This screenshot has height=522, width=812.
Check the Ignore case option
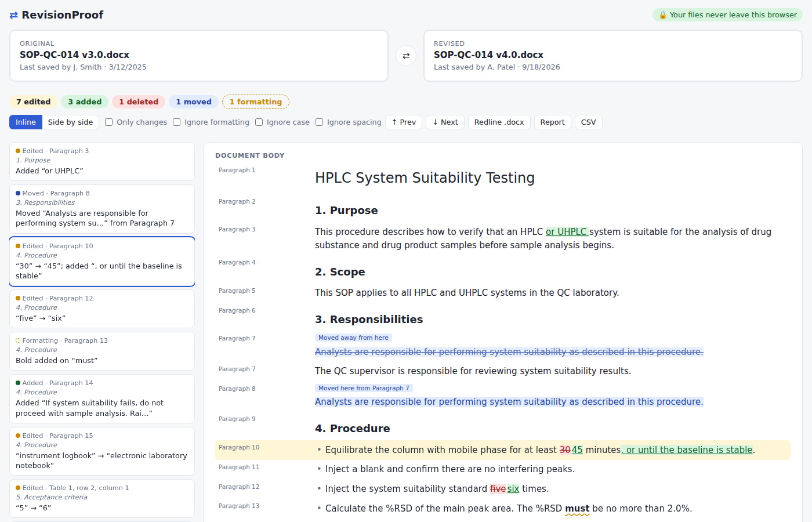click(x=259, y=122)
